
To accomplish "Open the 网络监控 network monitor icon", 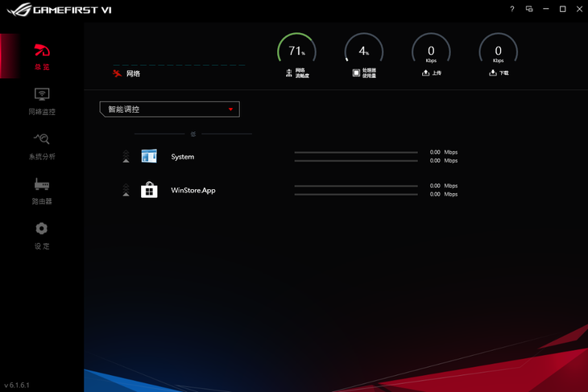I will pos(42,95).
